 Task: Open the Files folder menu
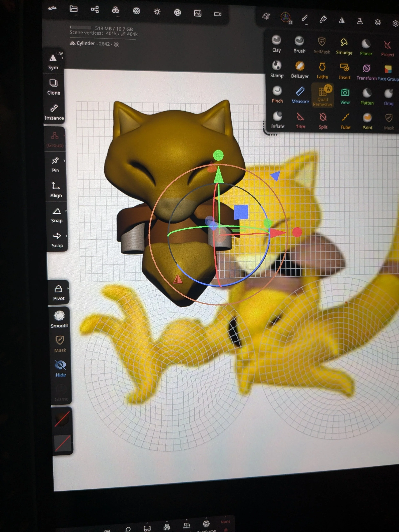pos(74,9)
